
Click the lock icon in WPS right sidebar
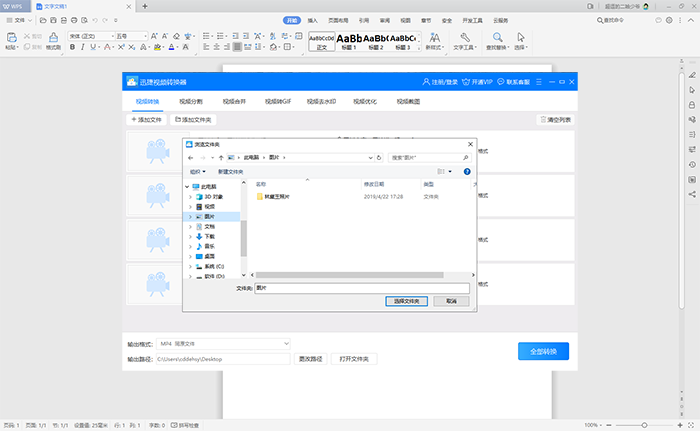pos(692,105)
